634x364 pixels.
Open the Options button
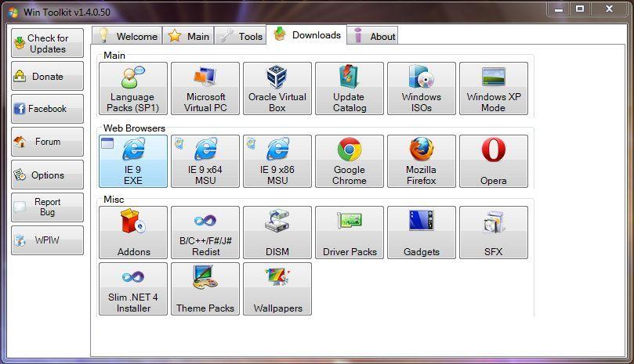tap(47, 175)
